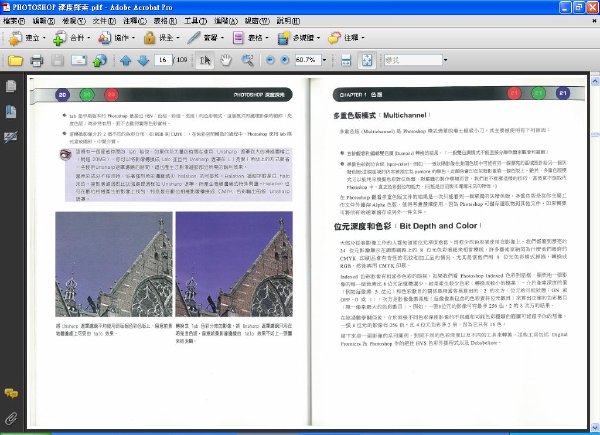Viewport: 600px width, 435px height.
Task: Open a file with the folder icon
Action: click(15, 60)
